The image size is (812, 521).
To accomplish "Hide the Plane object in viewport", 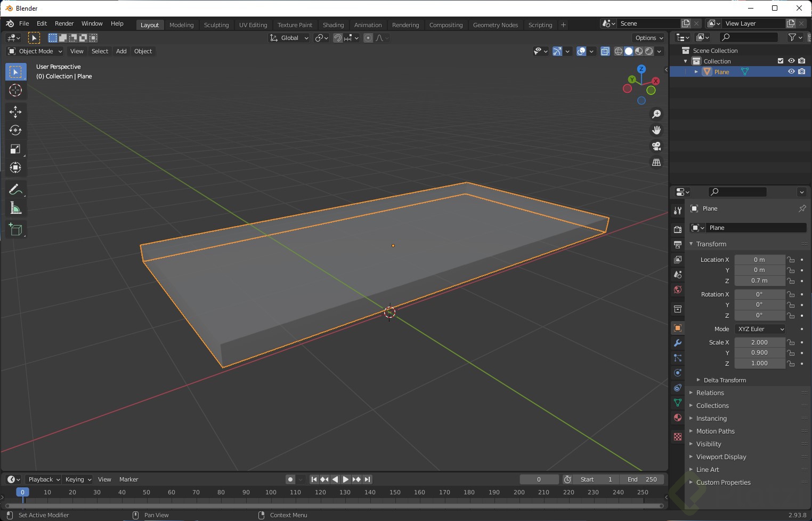I will (791, 71).
